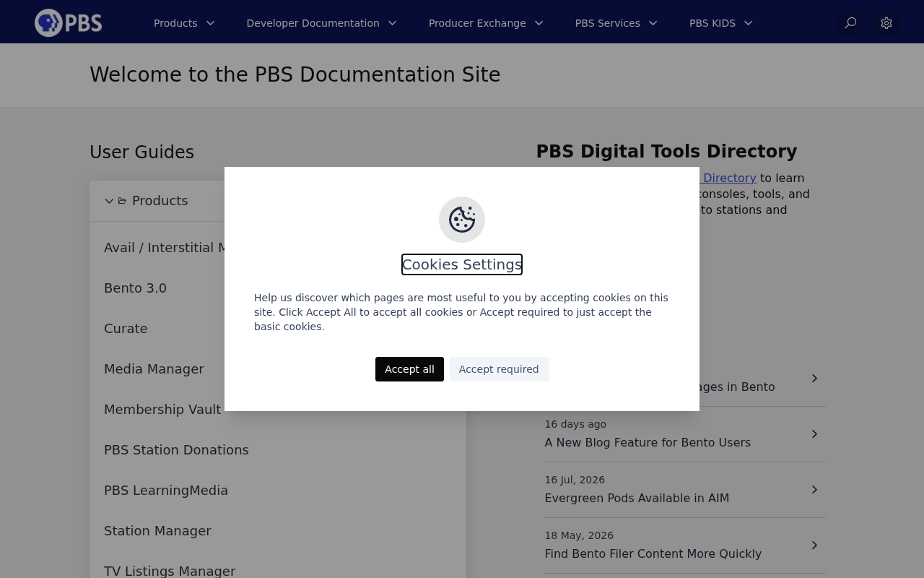Image resolution: width=924 pixels, height=578 pixels.
Task: Open Evergreen Pods Available in AIM
Action: click(x=637, y=499)
